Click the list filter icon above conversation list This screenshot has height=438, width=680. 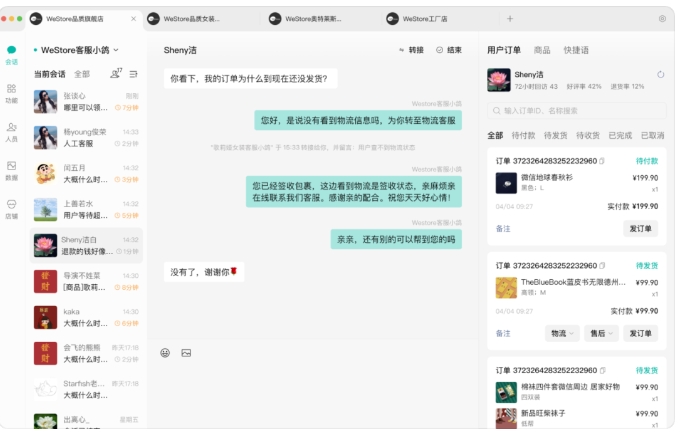click(134, 74)
